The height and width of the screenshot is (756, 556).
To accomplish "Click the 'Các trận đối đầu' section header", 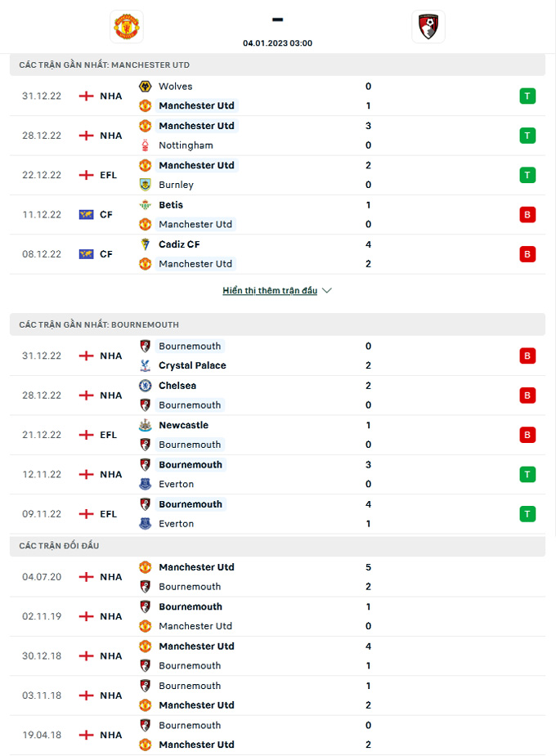I will click(60, 546).
